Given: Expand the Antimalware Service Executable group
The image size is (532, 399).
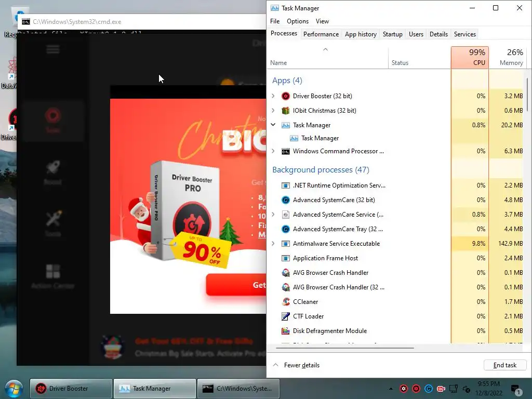Looking at the screenshot, I should [273, 244].
